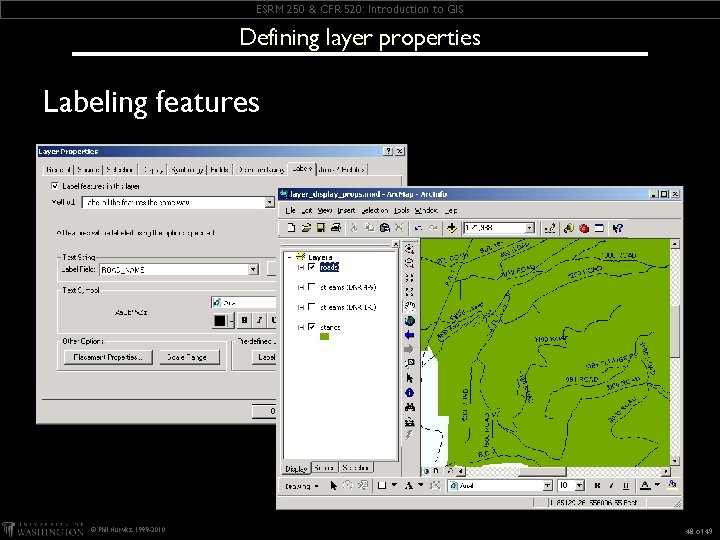Open the font size 10 dropdown
Screen dimensions: 720x540
pyautogui.click(x=579, y=485)
